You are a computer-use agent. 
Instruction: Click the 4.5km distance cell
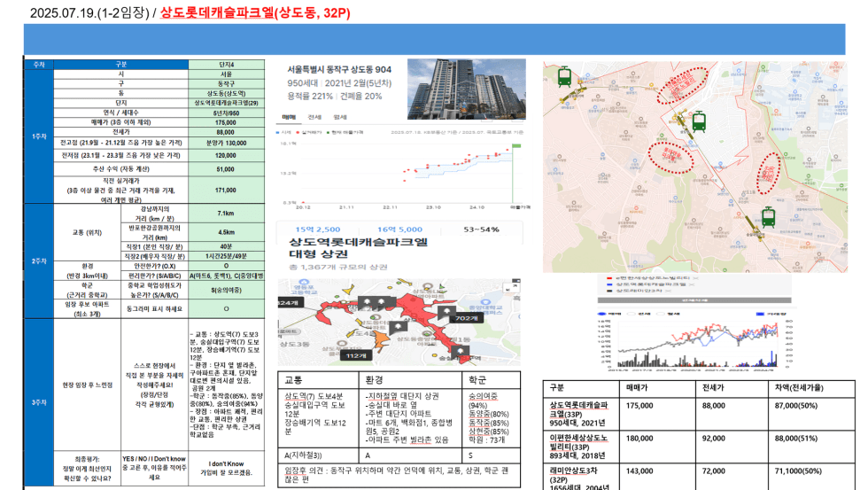[227, 232]
